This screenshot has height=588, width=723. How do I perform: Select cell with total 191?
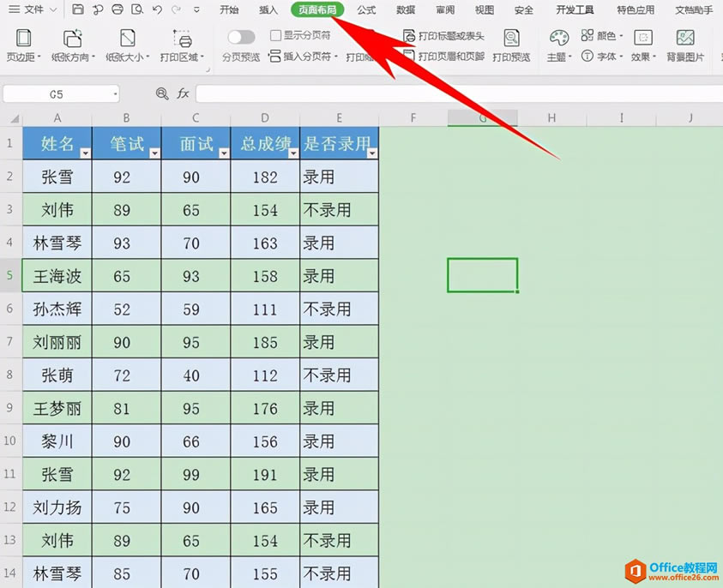[265, 474]
